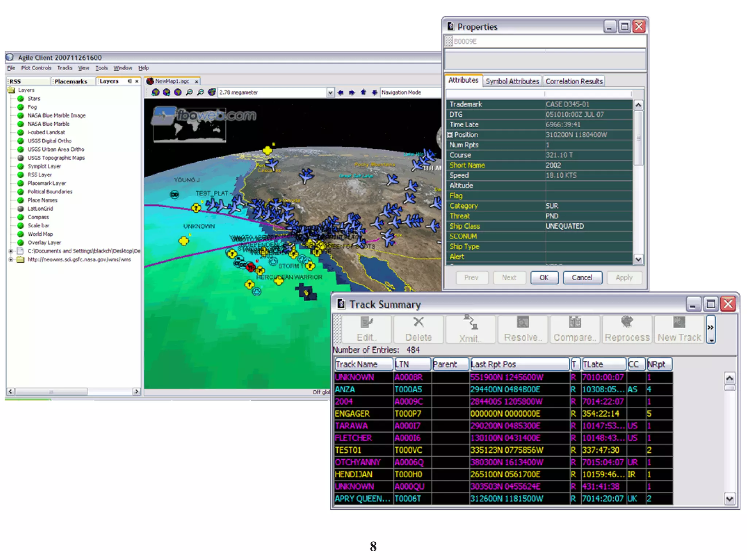The width and height of the screenshot is (747, 560).
Task: Toggle the Compass layer visibility
Action: tap(21, 217)
